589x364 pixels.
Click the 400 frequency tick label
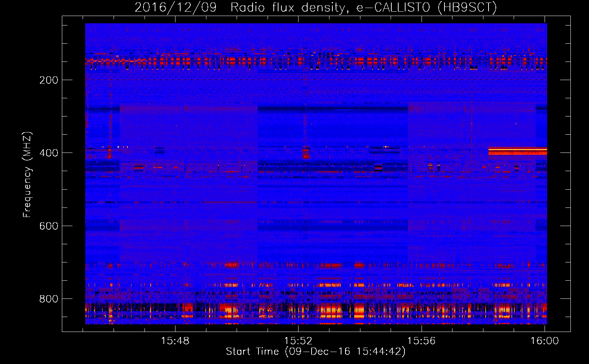coord(49,153)
